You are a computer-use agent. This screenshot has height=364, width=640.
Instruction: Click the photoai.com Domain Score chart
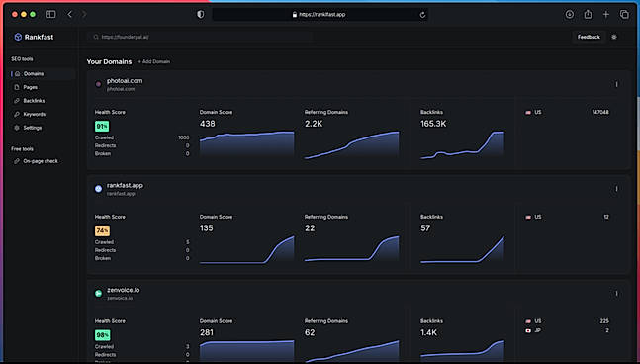point(246,144)
